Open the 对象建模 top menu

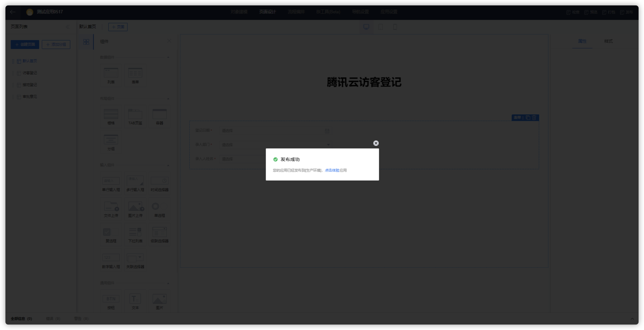239,12
